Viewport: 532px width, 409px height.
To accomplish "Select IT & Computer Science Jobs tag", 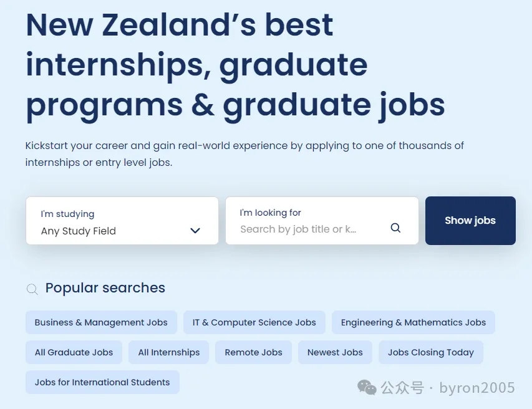I will point(254,322).
